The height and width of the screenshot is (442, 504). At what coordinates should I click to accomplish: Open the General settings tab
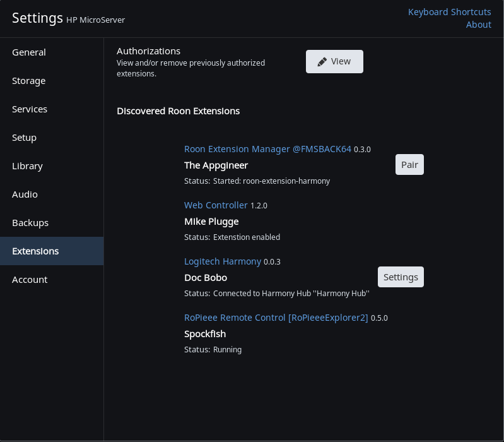(52, 52)
